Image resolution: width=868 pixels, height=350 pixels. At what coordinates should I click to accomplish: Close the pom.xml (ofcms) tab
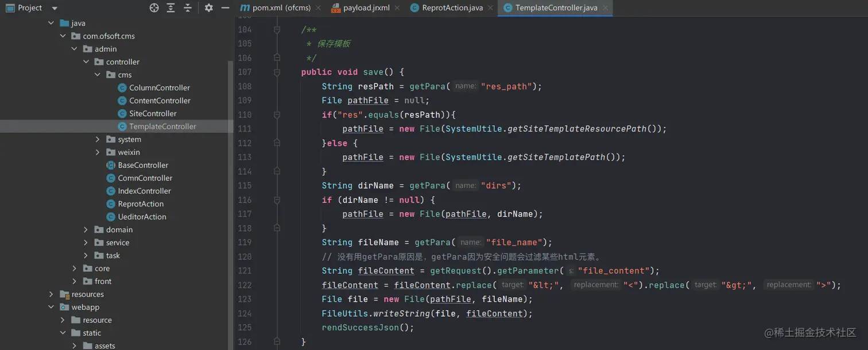[319, 8]
